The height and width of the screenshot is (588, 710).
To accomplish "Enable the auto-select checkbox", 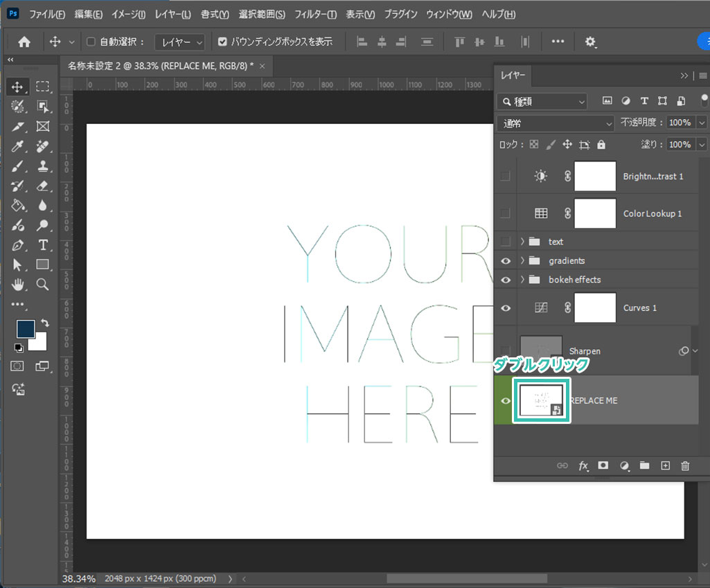I will pos(91,42).
